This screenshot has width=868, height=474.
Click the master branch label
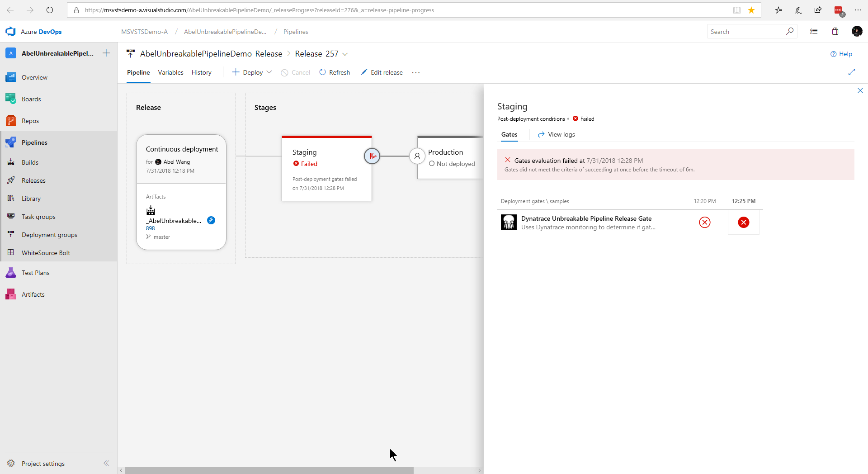(162, 237)
